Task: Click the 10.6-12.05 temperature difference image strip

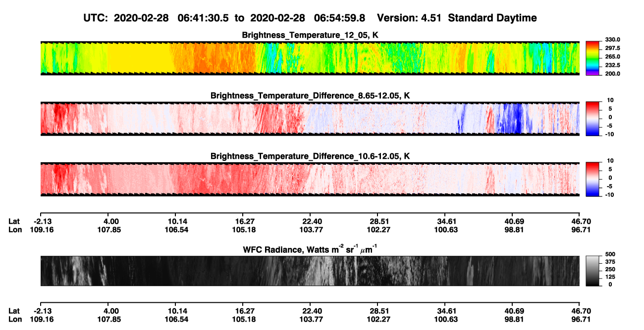Action: coord(310,180)
